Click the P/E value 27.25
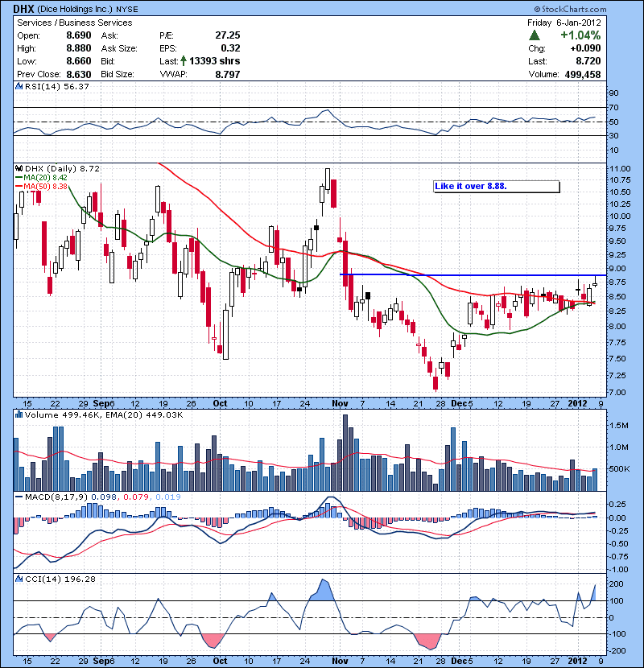644x668 pixels. 228,35
